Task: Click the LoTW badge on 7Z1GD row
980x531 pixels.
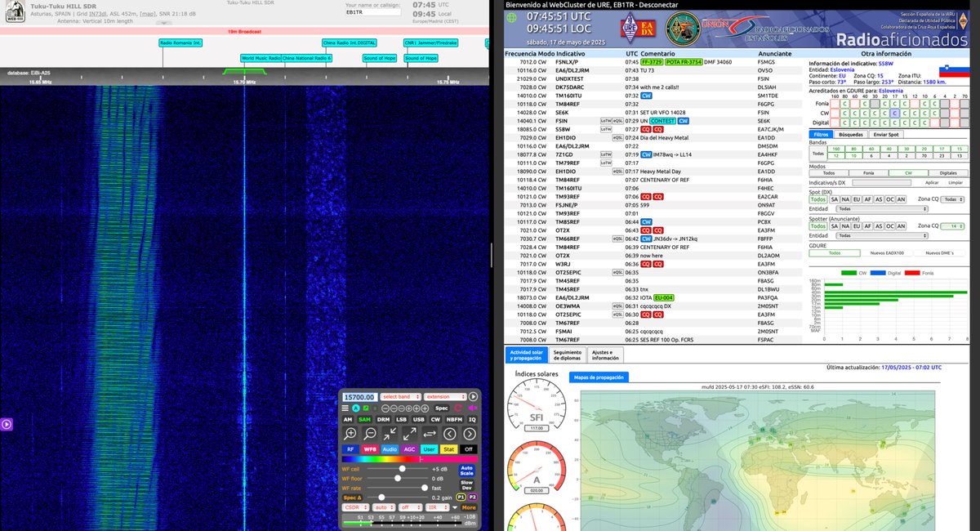Action: click(x=605, y=154)
